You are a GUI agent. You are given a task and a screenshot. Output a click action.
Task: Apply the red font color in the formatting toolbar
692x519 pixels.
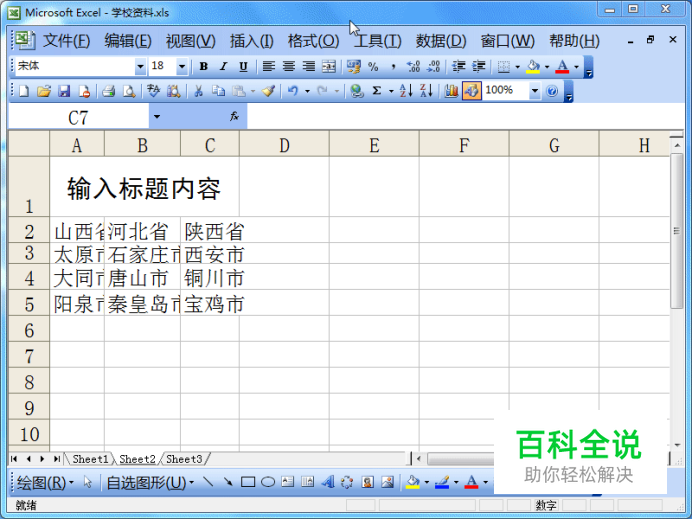[x=562, y=67]
